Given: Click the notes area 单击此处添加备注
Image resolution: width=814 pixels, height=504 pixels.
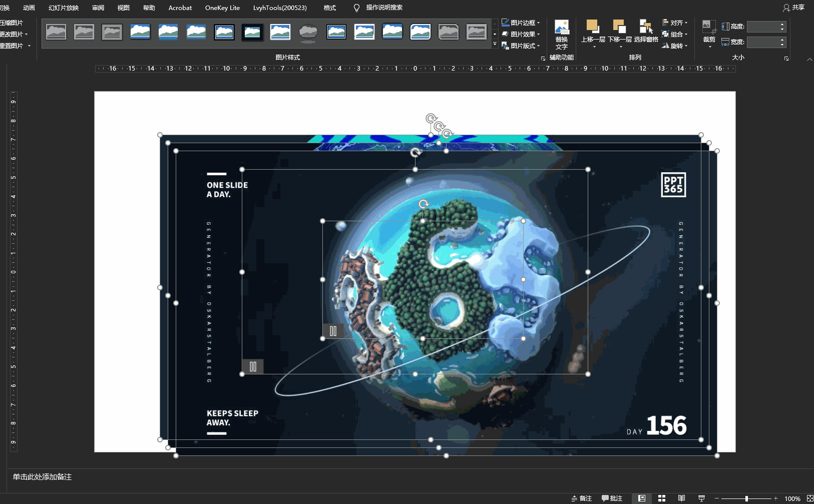Looking at the screenshot, I should click(42, 477).
